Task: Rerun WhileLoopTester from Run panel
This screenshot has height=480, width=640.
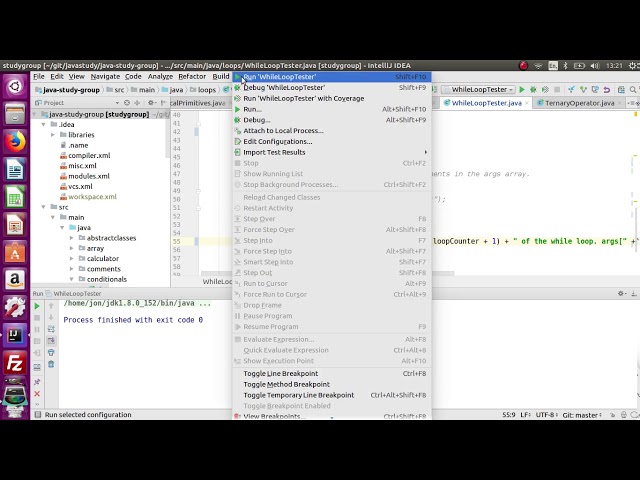Action: 37,306
